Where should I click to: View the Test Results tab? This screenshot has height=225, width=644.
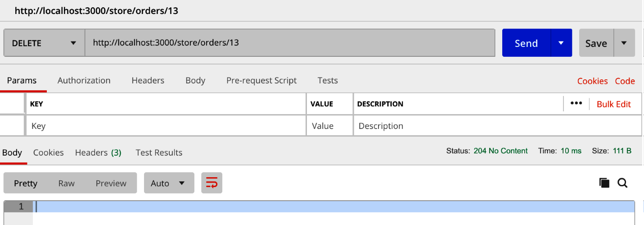point(159,152)
